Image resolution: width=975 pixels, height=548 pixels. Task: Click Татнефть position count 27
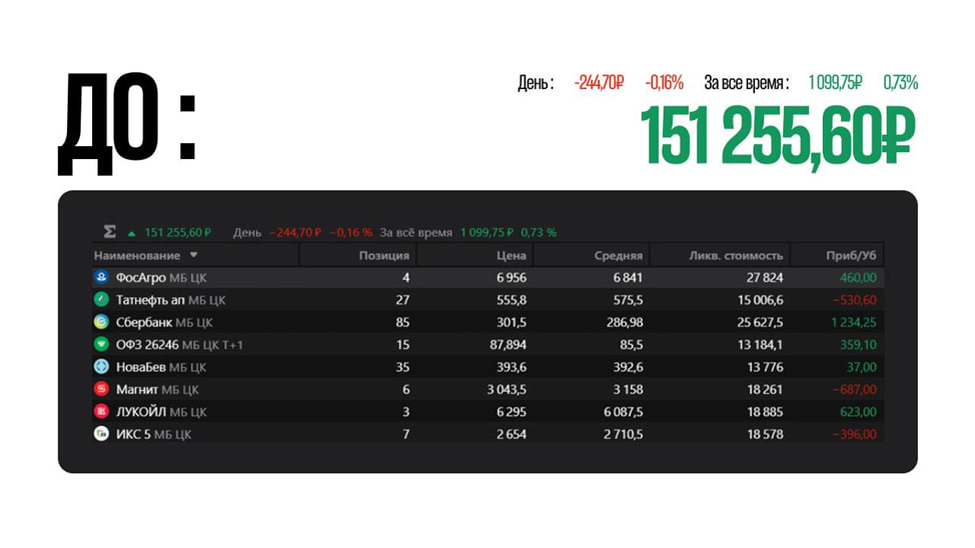[402, 300]
